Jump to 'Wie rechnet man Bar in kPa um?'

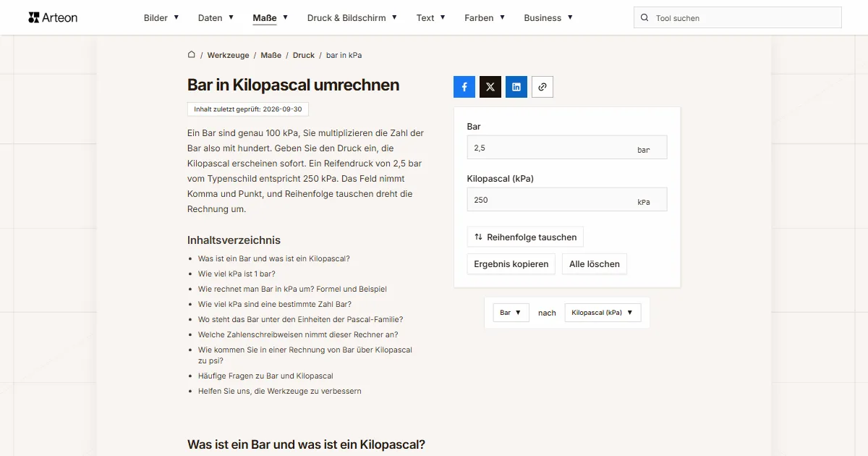coord(292,289)
